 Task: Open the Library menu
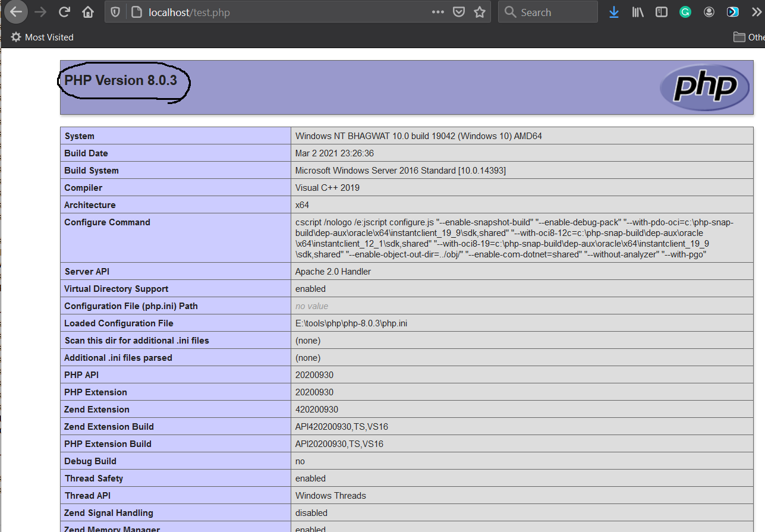pos(638,12)
